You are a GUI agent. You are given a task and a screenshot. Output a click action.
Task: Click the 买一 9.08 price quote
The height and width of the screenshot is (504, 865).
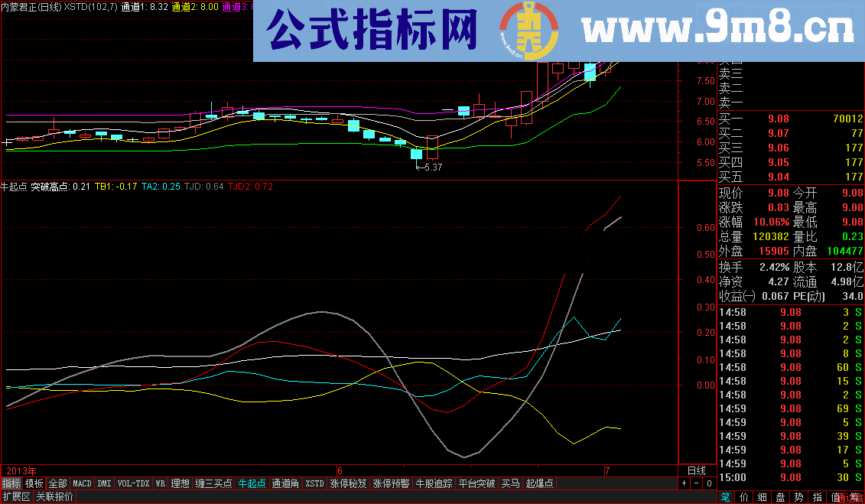(x=776, y=119)
